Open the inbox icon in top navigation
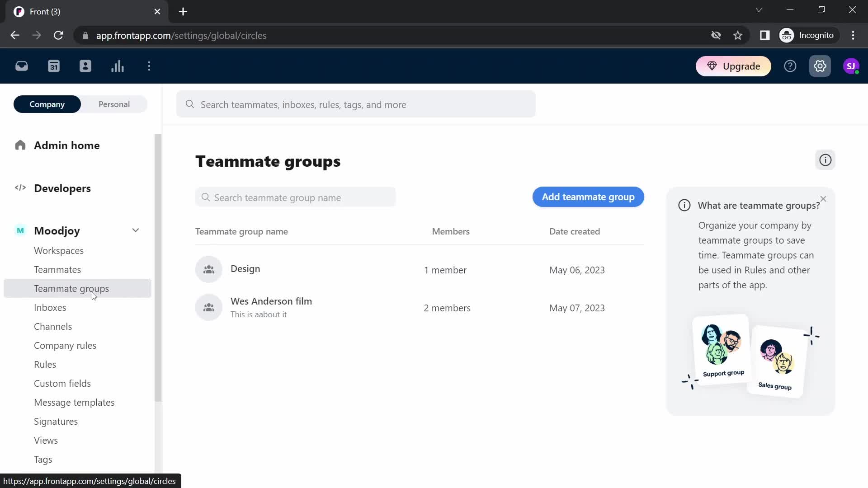The width and height of the screenshot is (868, 488). point(22,66)
